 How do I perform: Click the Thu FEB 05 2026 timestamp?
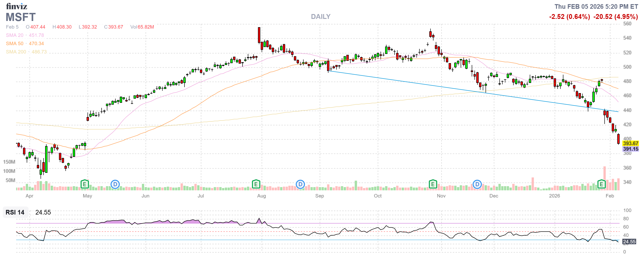[x=596, y=6]
